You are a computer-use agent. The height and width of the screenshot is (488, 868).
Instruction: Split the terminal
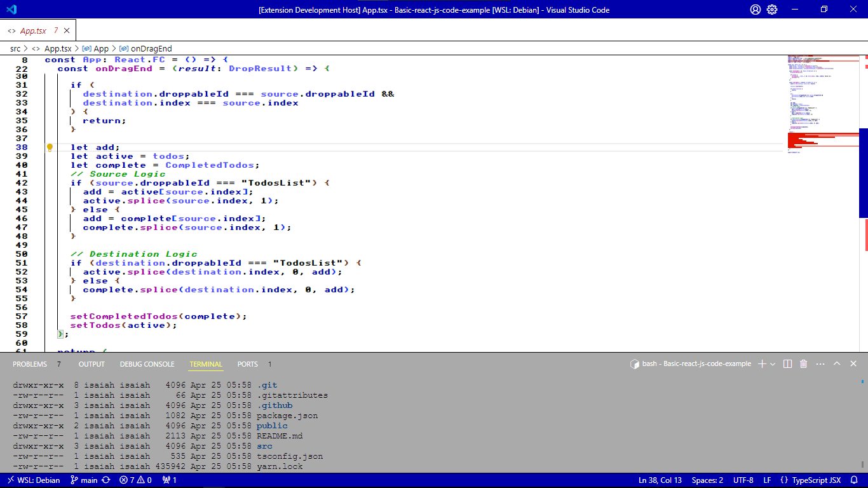pyautogui.click(x=788, y=364)
